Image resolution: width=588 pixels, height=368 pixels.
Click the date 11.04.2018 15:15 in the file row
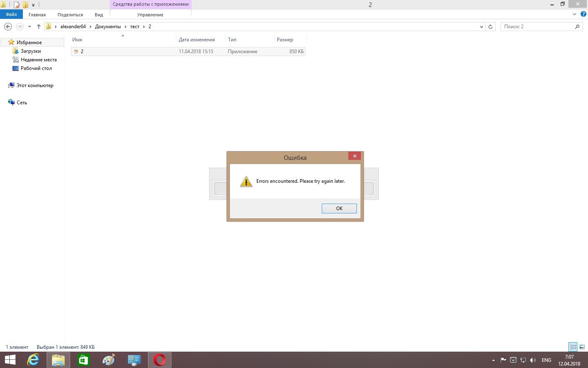pyautogui.click(x=196, y=52)
